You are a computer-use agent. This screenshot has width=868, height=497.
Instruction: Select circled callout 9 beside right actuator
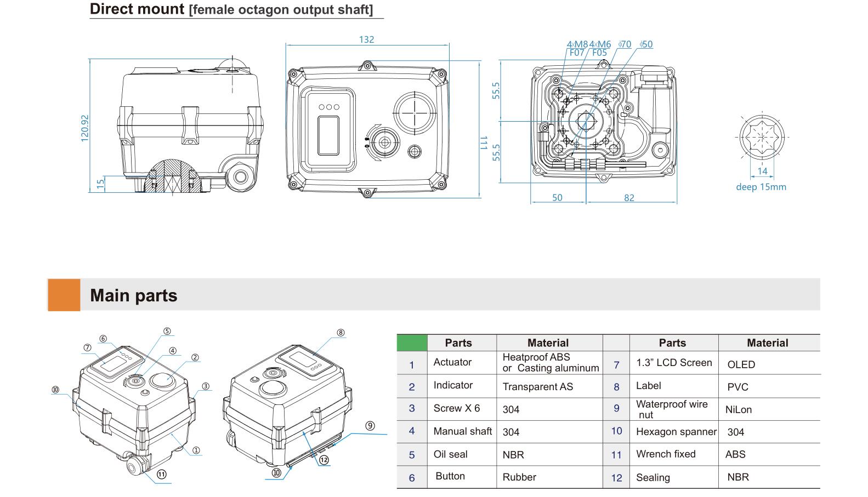pyautogui.click(x=370, y=426)
